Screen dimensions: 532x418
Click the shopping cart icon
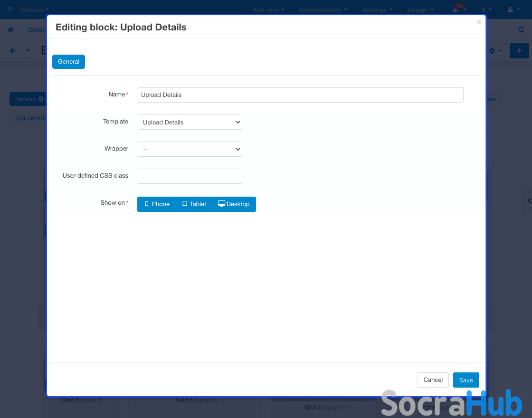(10, 9)
